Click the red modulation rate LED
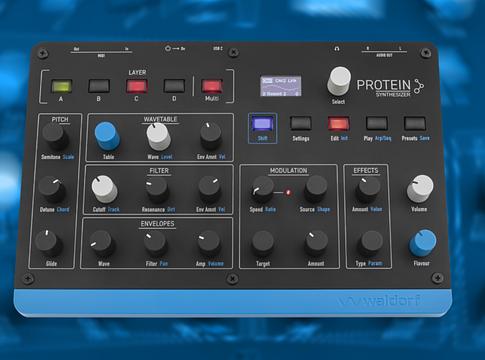The width and height of the screenshot is (485, 360). tap(288, 192)
